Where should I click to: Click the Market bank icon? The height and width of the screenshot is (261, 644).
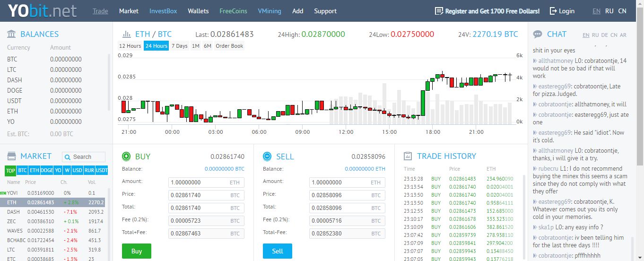pyautogui.click(x=11, y=156)
